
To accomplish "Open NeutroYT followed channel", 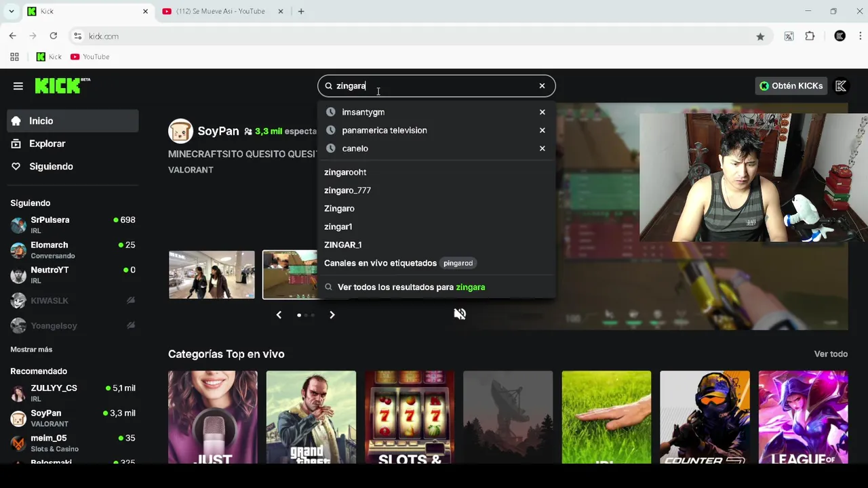I will (x=73, y=274).
